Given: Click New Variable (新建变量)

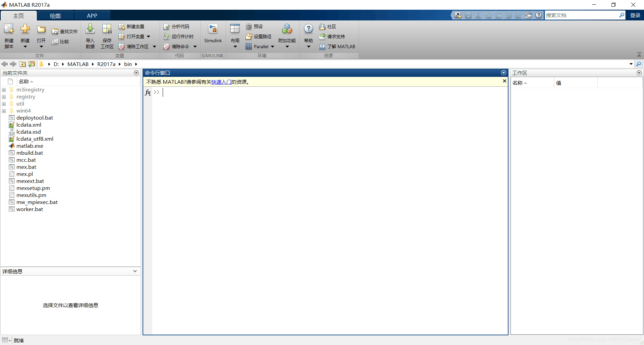Looking at the screenshot, I should (x=131, y=26).
